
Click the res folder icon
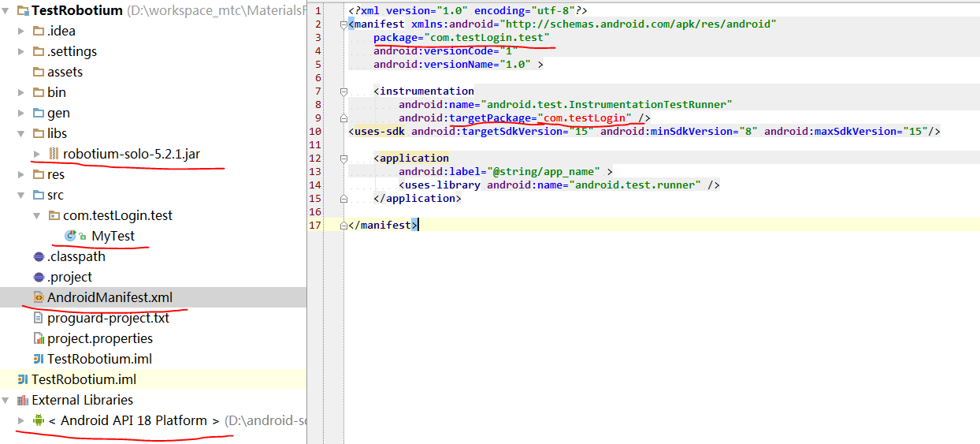(x=38, y=175)
